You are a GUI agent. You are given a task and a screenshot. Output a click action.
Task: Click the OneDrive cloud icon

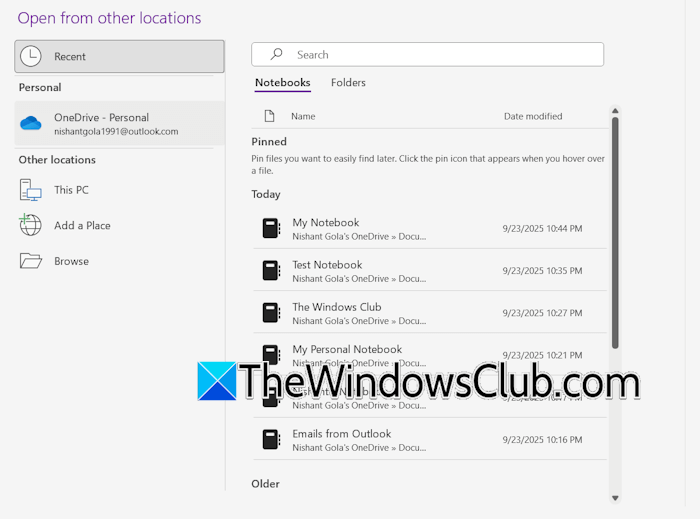(x=31, y=123)
